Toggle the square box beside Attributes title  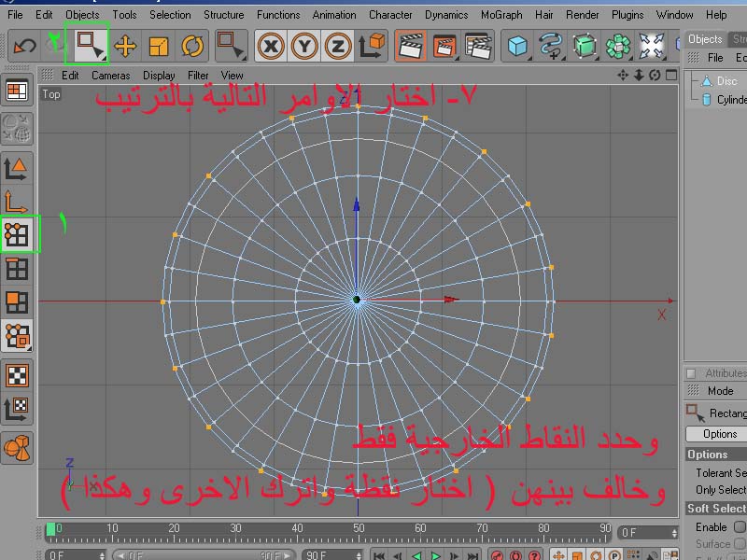point(691,373)
